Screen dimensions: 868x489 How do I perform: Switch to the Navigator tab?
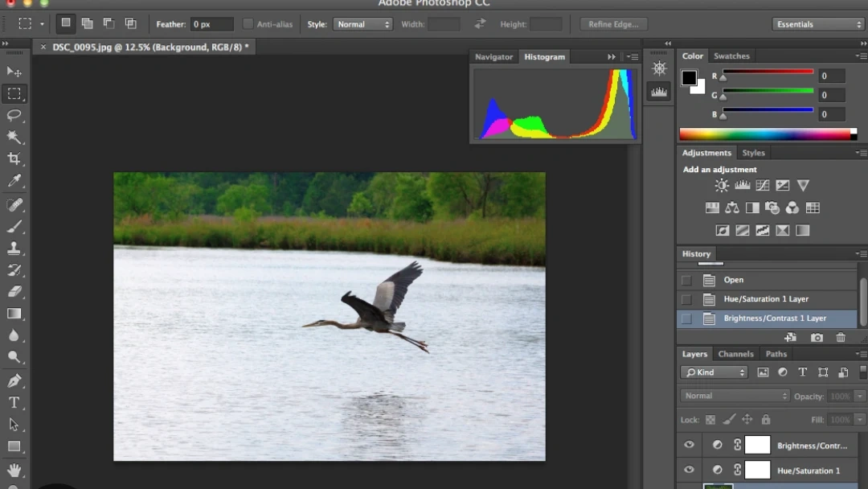[493, 56]
